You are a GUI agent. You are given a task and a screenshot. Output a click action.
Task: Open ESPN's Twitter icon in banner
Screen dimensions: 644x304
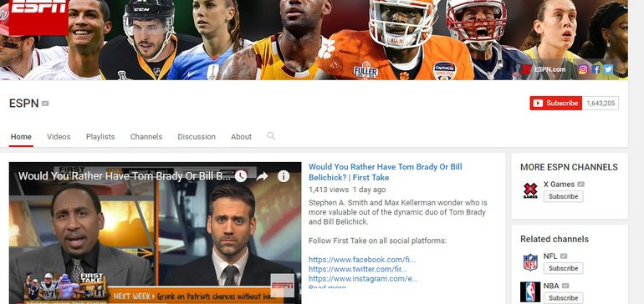[x=609, y=69]
